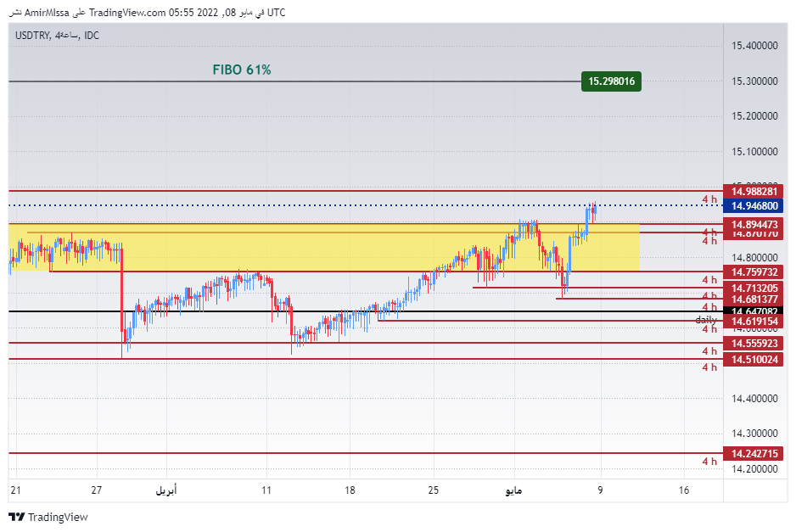This screenshot has width=796, height=532.
Task: Click the 14.681377 price tag
Action: pyautogui.click(x=754, y=299)
